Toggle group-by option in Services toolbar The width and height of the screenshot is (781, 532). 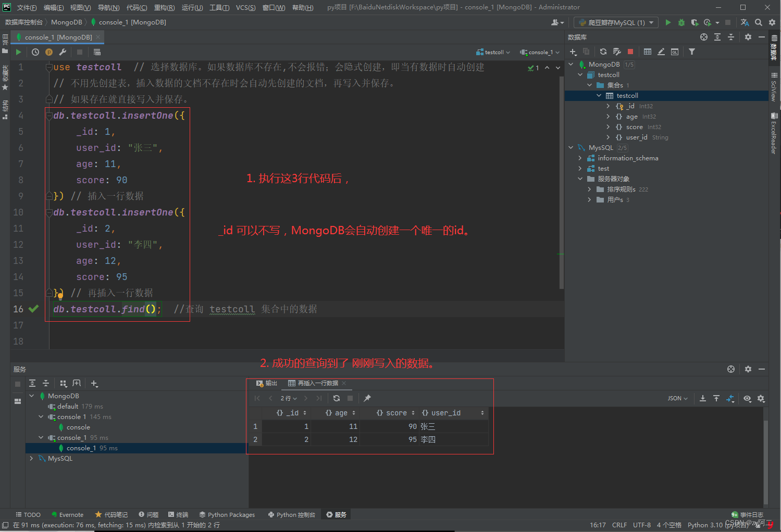coord(63,383)
